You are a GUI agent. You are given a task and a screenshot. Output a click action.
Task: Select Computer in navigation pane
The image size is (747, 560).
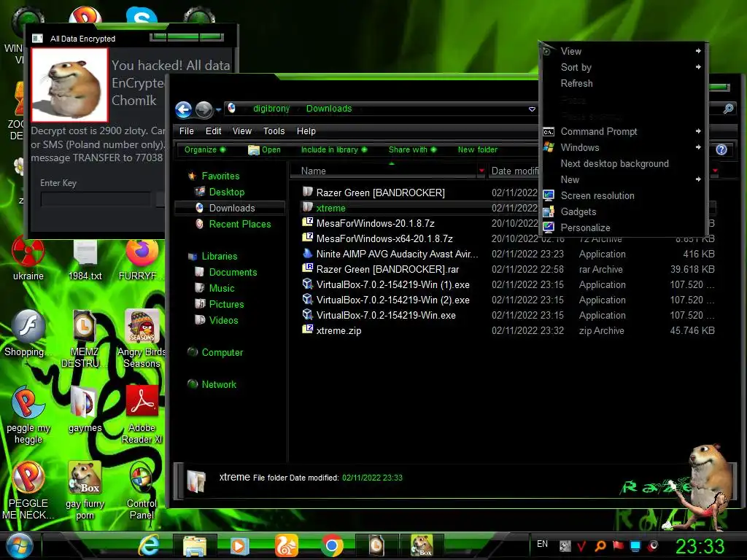click(222, 352)
